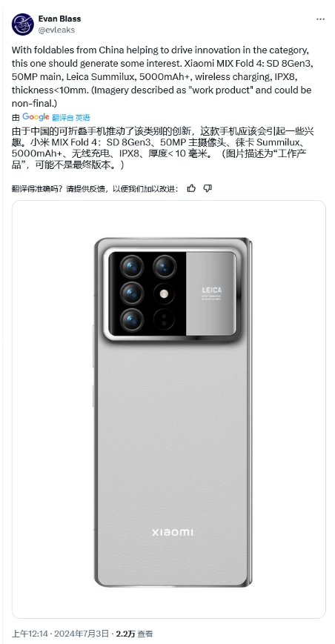Open the Evan Blass display name link
Screen dimensions: 335x644
coord(59,19)
